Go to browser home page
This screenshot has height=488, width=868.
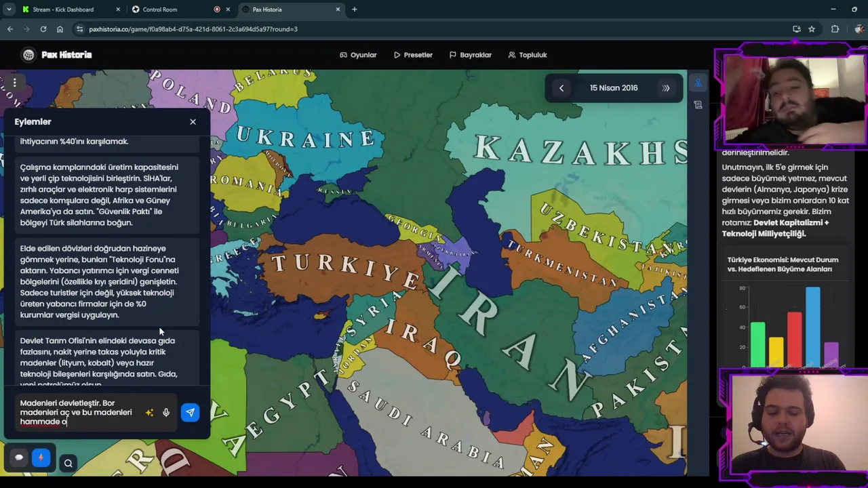click(60, 29)
